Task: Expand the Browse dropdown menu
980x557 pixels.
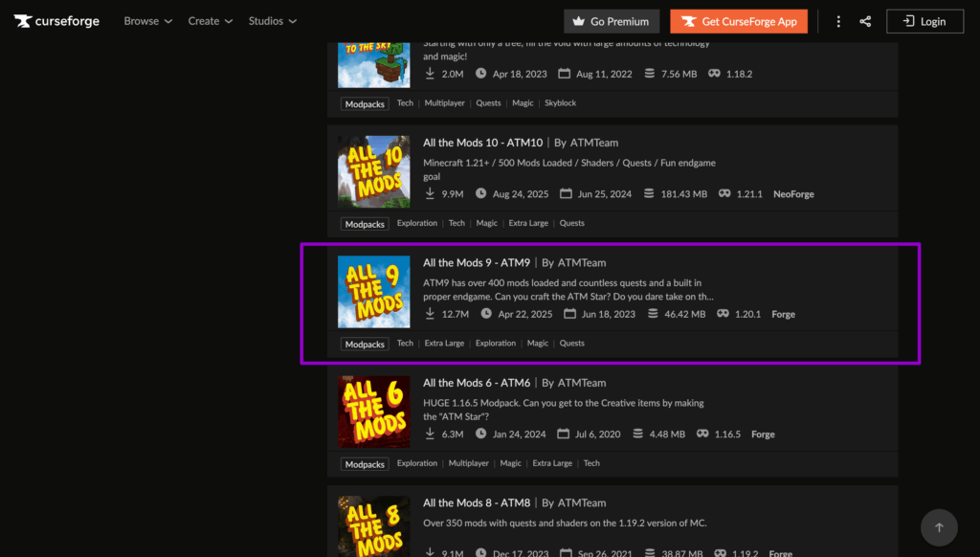Action: coord(148,21)
